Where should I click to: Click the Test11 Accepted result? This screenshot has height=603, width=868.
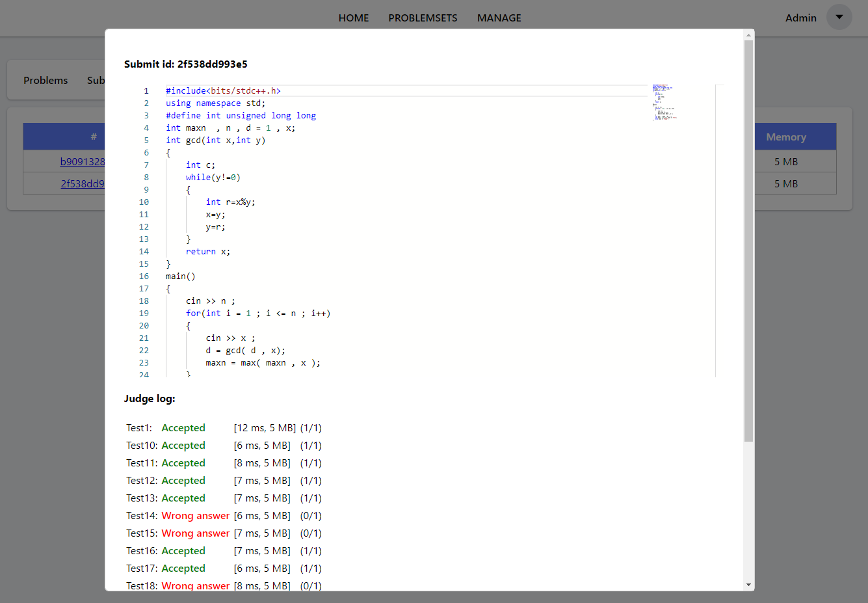click(x=183, y=463)
